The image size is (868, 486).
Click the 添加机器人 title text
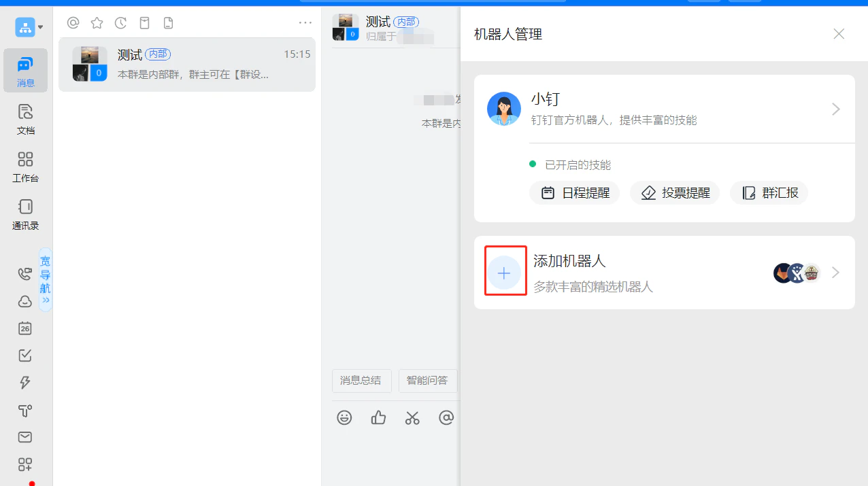[x=569, y=261]
